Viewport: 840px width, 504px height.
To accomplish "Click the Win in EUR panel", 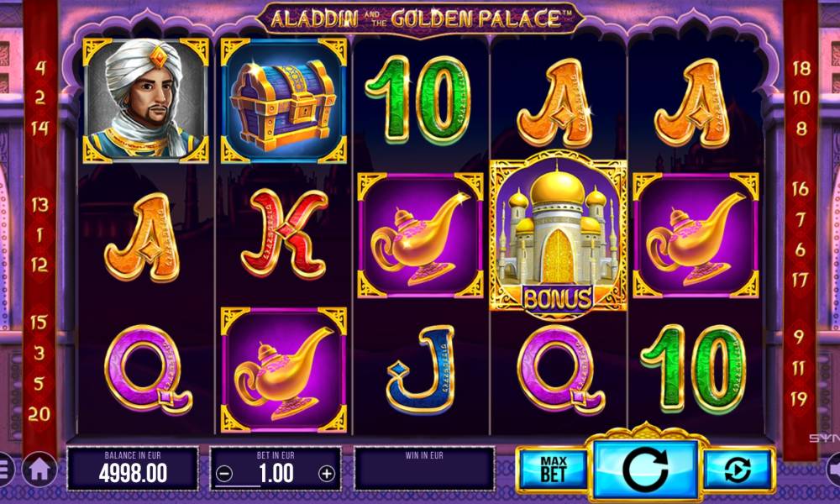I will [x=424, y=469].
